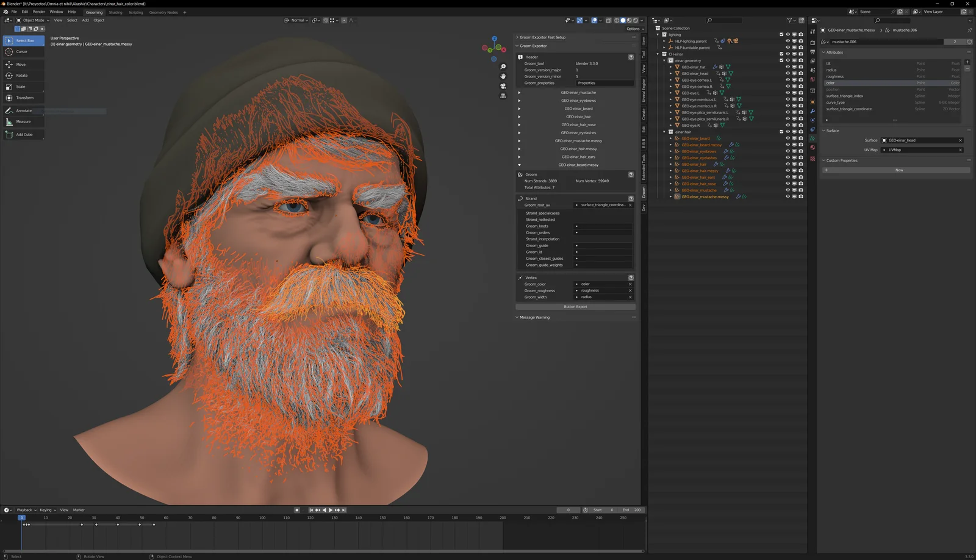Click the zoom magnifier viewport icon

tap(503, 66)
